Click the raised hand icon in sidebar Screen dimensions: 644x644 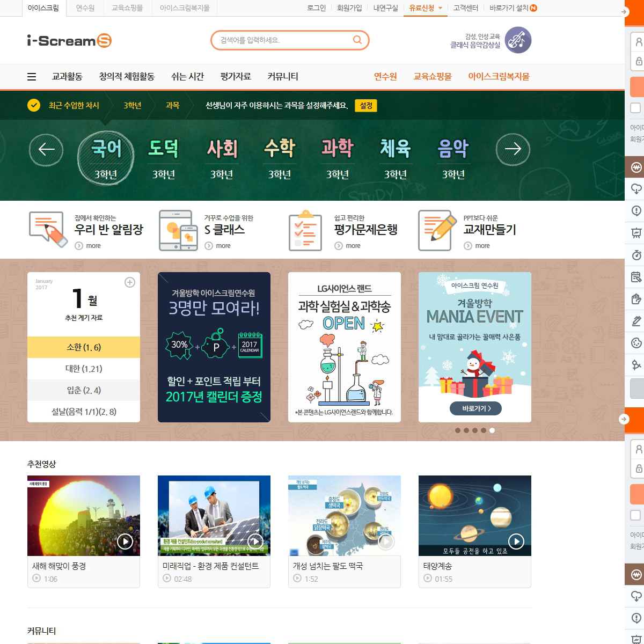pyautogui.click(x=636, y=299)
